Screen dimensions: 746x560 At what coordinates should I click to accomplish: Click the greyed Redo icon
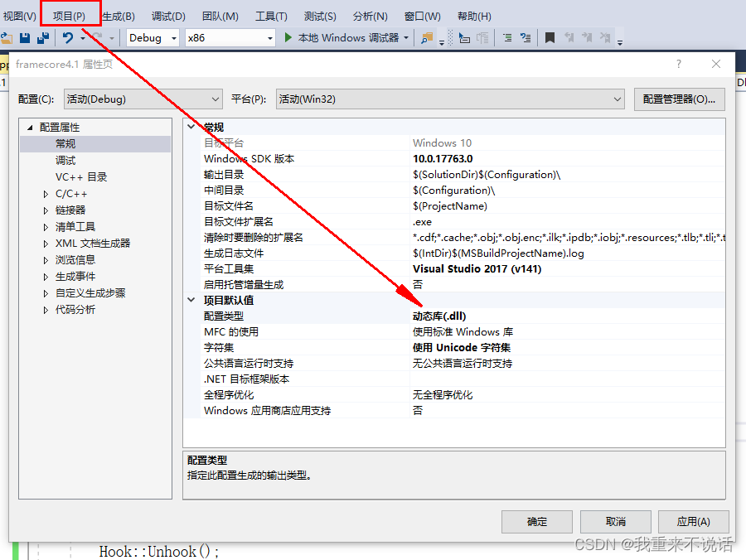click(x=97, y=37)
